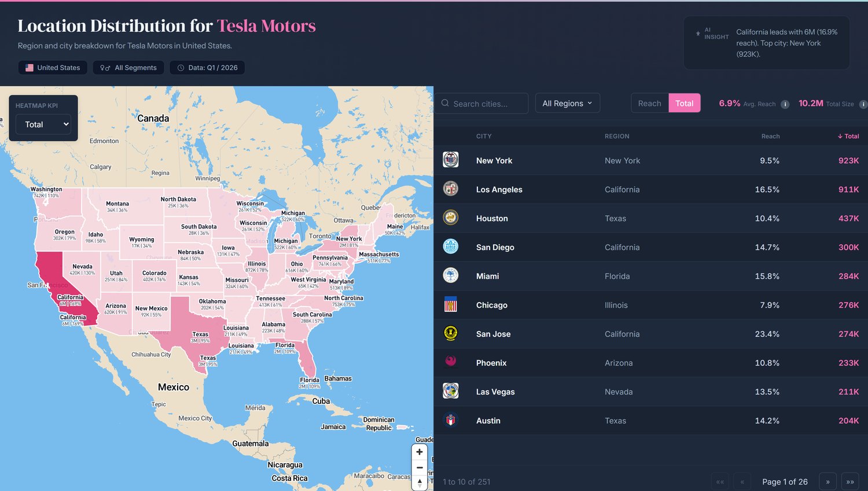
Task: Select the Houston city row name
Action: click(x=492, y=219)
